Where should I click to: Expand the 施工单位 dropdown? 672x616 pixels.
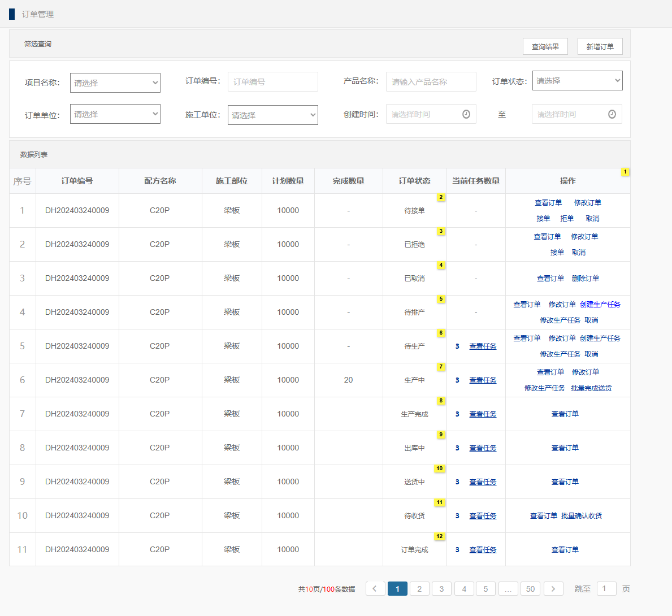click(272, 115)
